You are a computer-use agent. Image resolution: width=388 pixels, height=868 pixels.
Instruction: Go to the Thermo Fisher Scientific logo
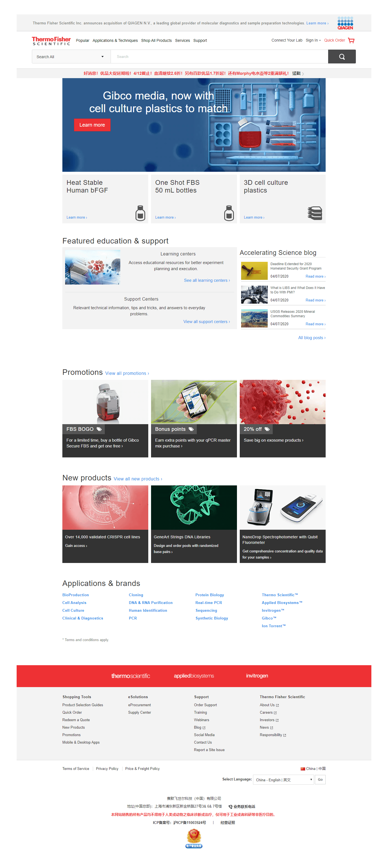pos(51,41)
